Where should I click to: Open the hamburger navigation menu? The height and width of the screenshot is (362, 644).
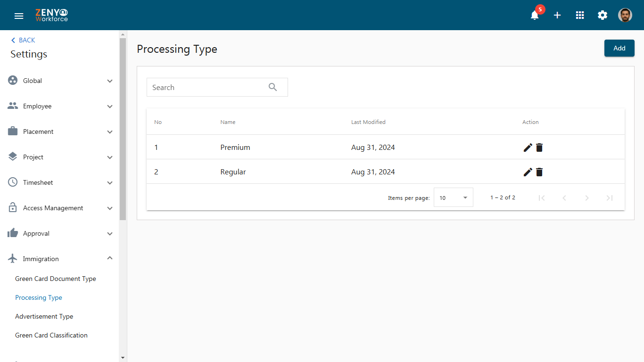coord(19,16)
